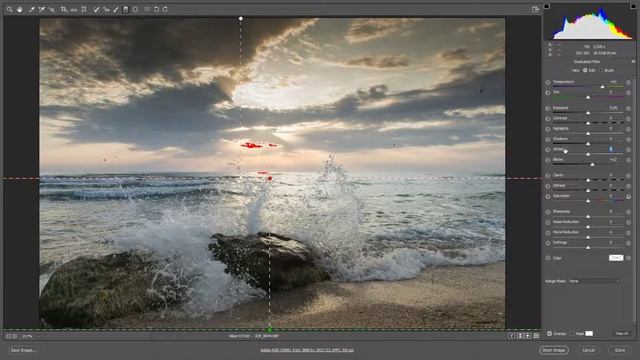This screenshot has width=640, height=360.
Task: Click the Open Image button
Action: coord(553,350)
